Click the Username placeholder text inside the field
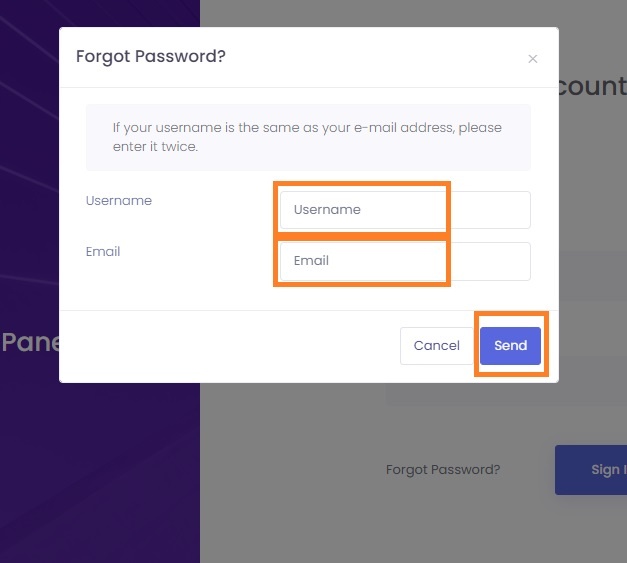The width and height of the screenshot is (627, 563). (x=327, y=210)
